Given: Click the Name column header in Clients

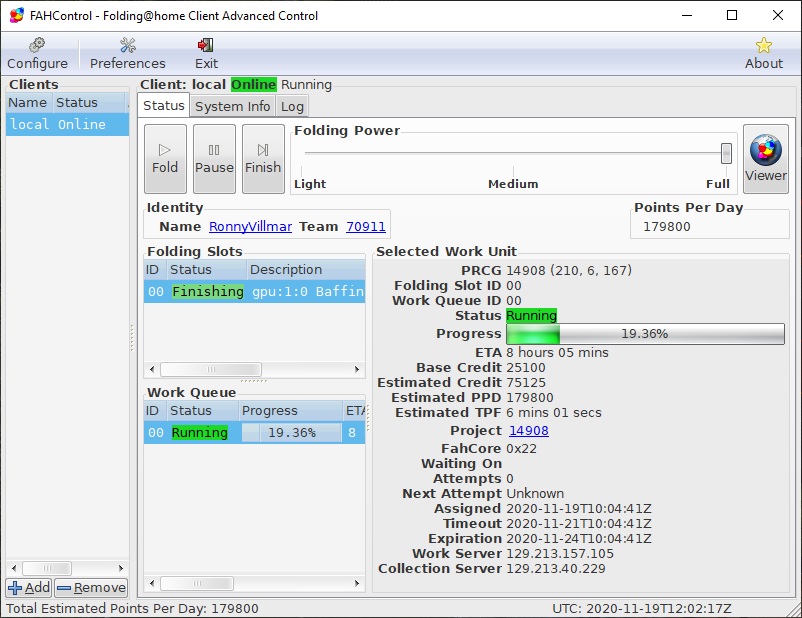Looking at the screenshot, I should pyautogui.click(x=28, y=103).
